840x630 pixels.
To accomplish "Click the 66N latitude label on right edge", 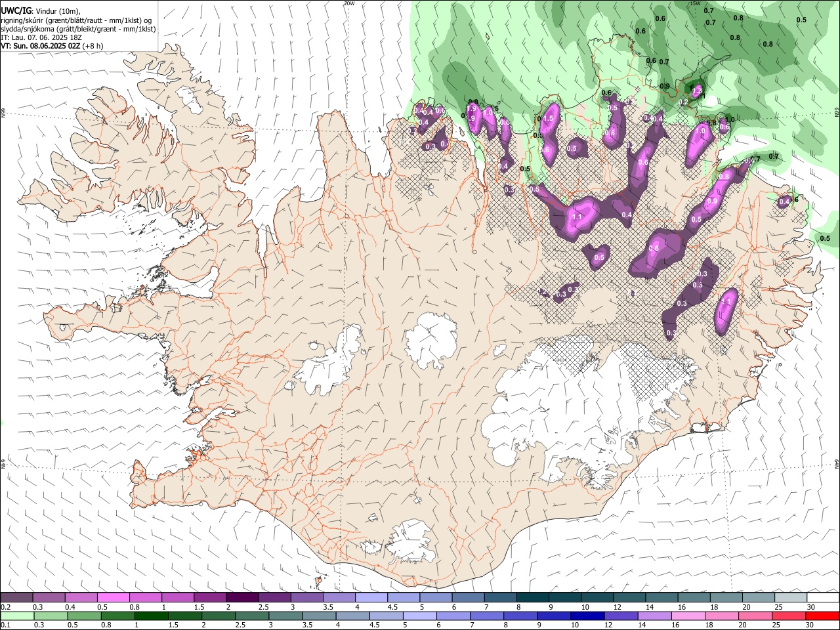I will point(837,113).
